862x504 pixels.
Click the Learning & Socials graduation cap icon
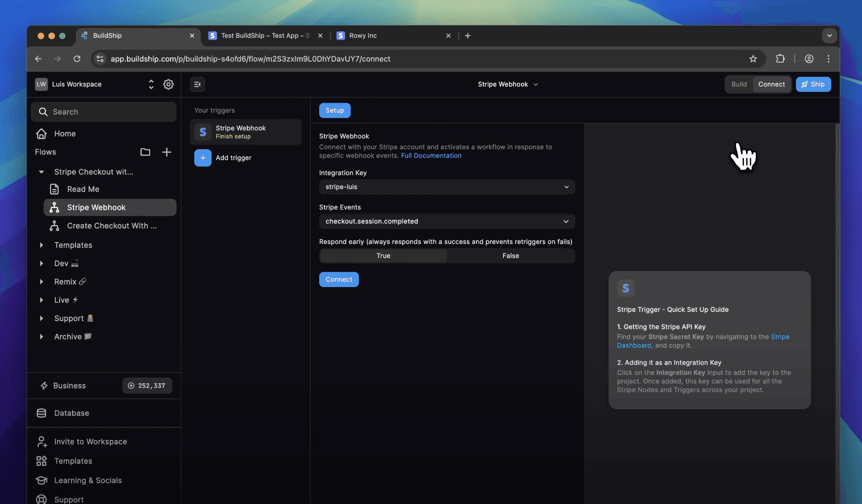coord(42,480)
